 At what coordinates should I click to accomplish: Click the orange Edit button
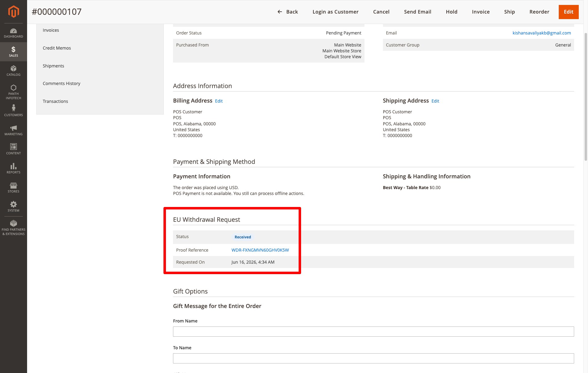pos(568,12)
